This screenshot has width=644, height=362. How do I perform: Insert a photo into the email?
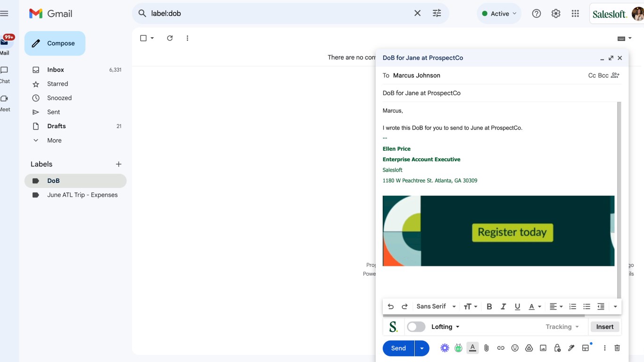[x=543, y=348]
